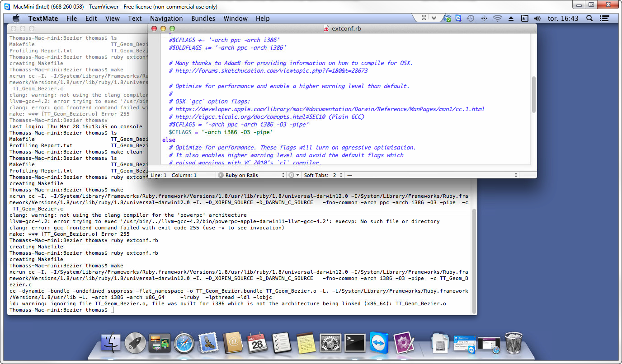Restore minimized TeamViewer window thumbnail in Dock
Screen dimensions: 622x364
[464, 344]
